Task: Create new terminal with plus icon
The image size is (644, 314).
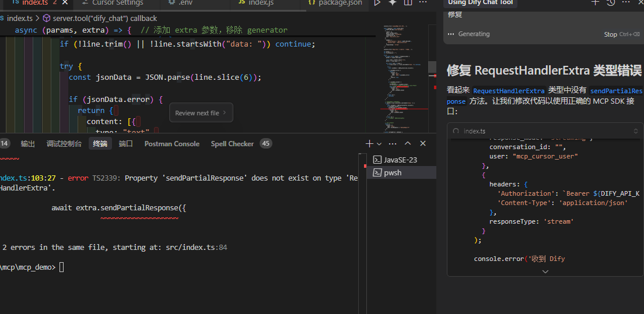Action: (369, 144)
